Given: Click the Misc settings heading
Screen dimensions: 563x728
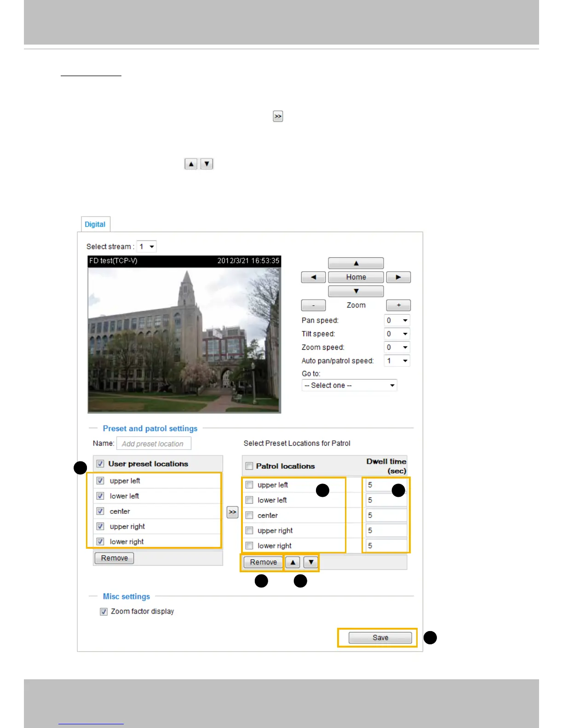Looking at the screenshot, I should (x=126, y=596).
